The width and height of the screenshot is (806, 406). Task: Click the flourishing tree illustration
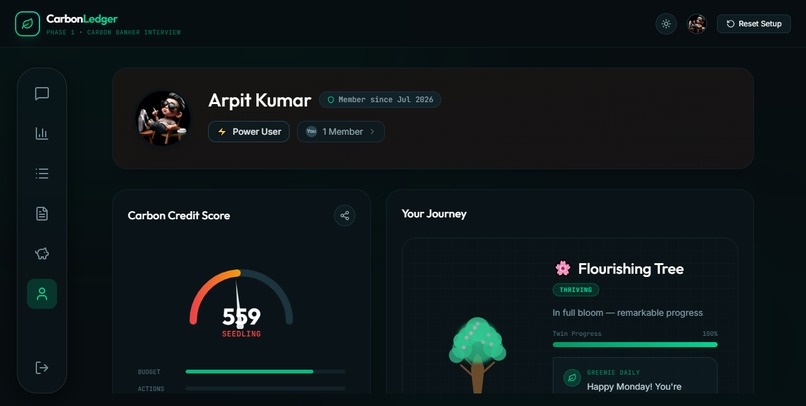tap(478, 355)
